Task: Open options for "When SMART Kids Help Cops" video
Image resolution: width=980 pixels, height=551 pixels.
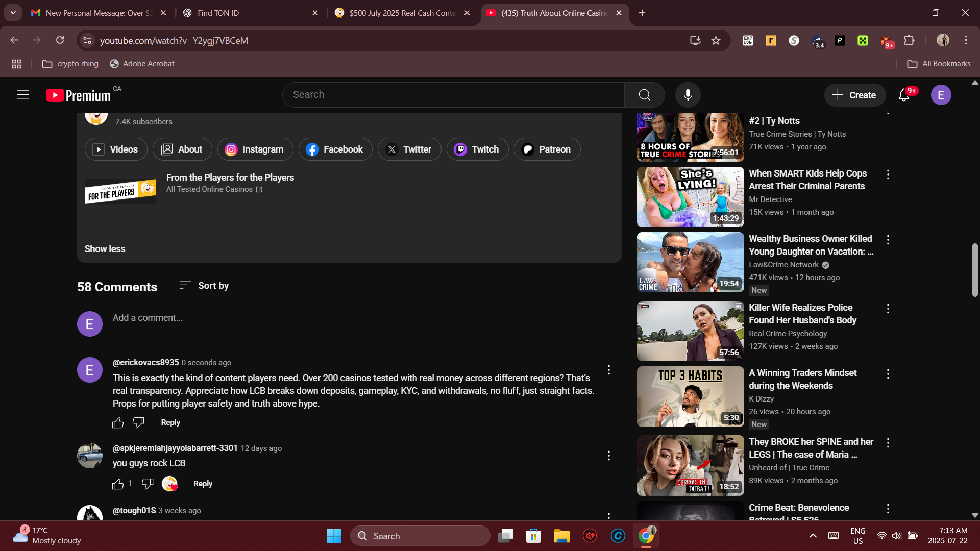Action: [888, 174]
